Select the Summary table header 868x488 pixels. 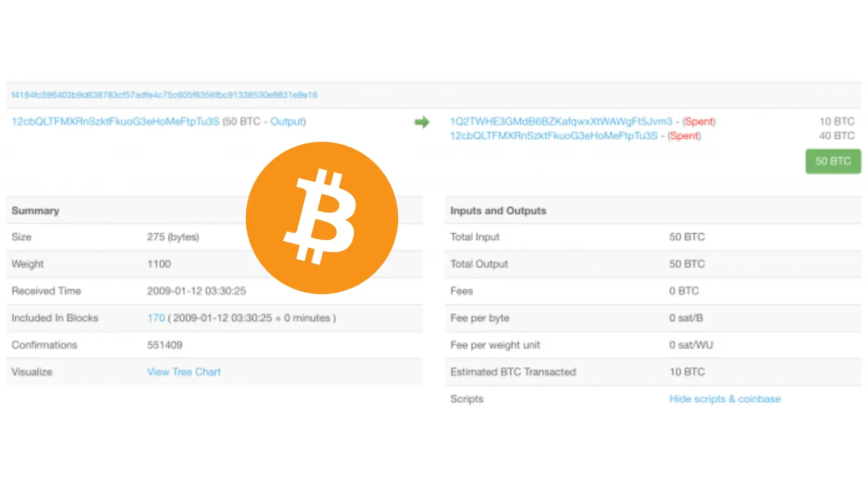pyautogui.click(x=35, y=210)
